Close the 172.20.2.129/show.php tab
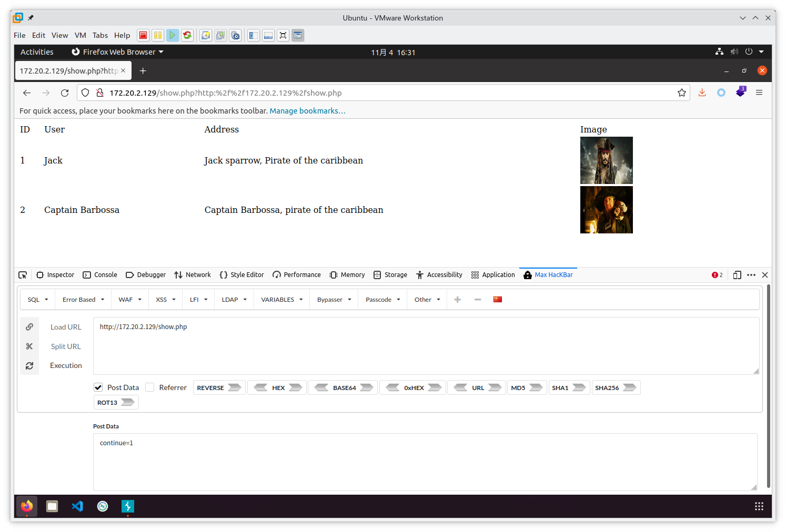786x532 pixels. pos(123,70)
